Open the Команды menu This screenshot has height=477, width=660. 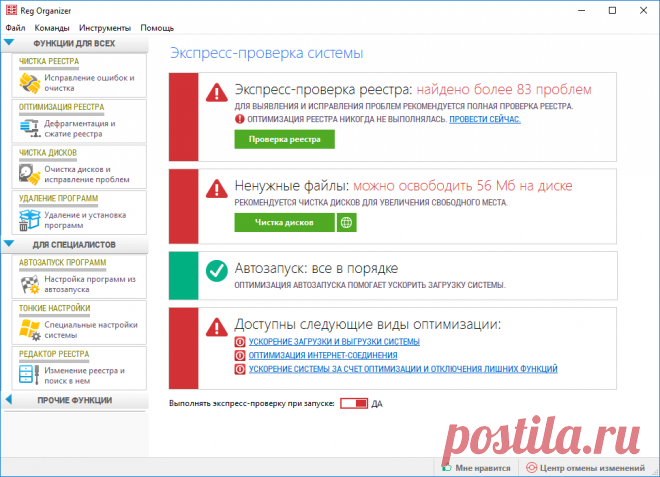click(52, 28)
